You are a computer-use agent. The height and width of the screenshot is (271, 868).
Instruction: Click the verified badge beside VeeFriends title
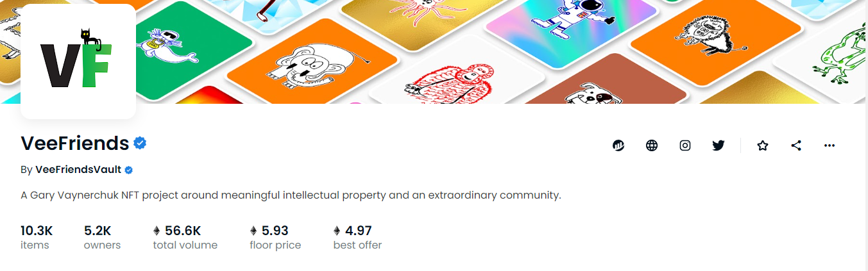point(140,143)
